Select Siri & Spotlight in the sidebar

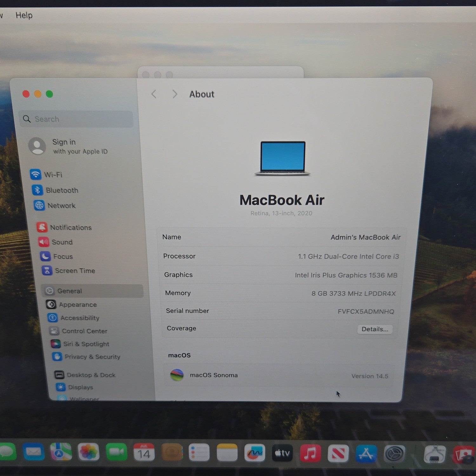click(80, 344)
